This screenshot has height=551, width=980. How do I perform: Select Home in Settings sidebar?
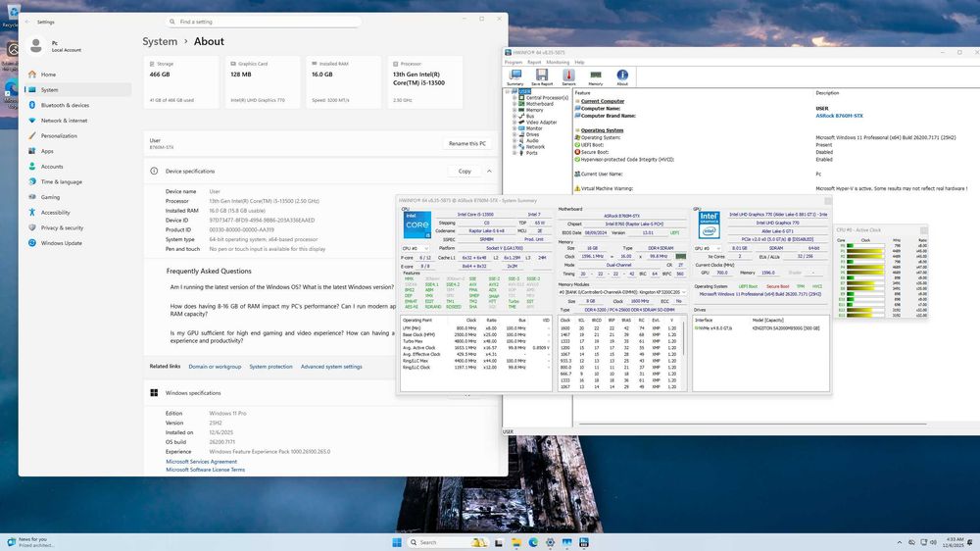(77, 75)
